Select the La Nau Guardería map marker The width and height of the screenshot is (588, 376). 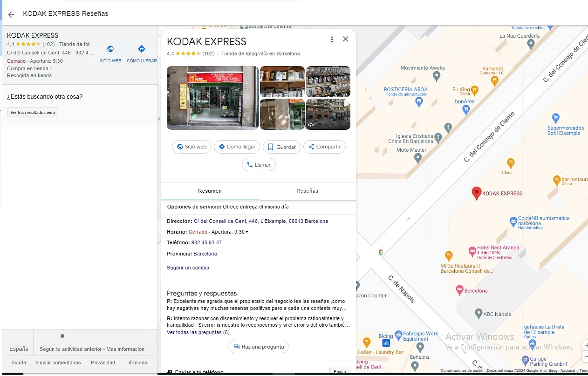531,44
